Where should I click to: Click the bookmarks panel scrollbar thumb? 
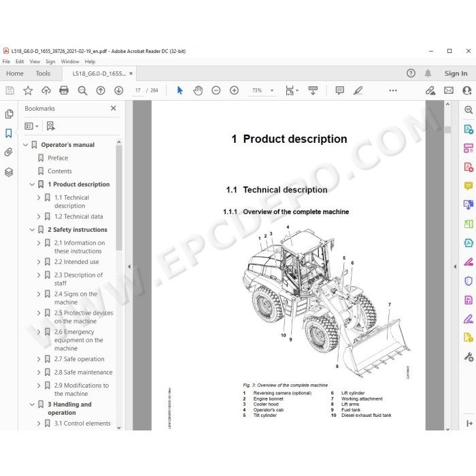(x=119, y=198)
